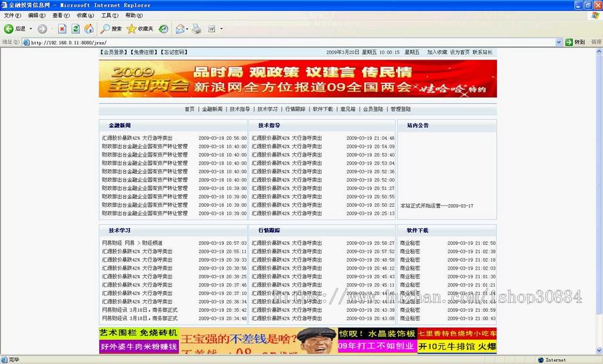Open 软件下载 in the site navigation bar
603x364 pixels.
point(323,109)
